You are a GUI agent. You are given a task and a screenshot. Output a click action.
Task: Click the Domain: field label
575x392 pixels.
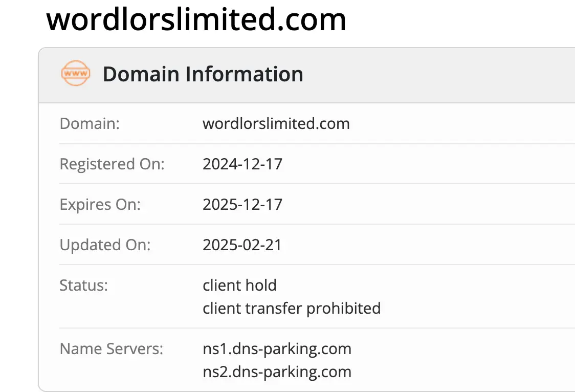(x=90, y=124)
